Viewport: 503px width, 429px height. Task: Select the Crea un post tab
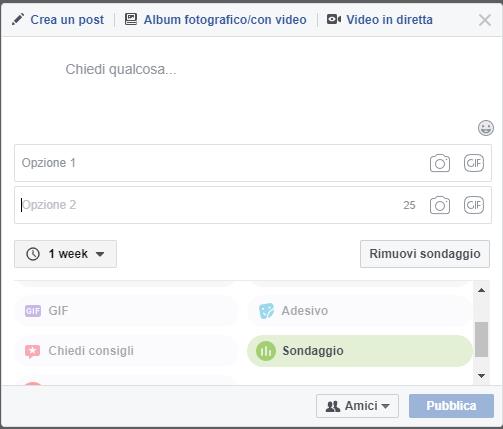coord(58,20)
